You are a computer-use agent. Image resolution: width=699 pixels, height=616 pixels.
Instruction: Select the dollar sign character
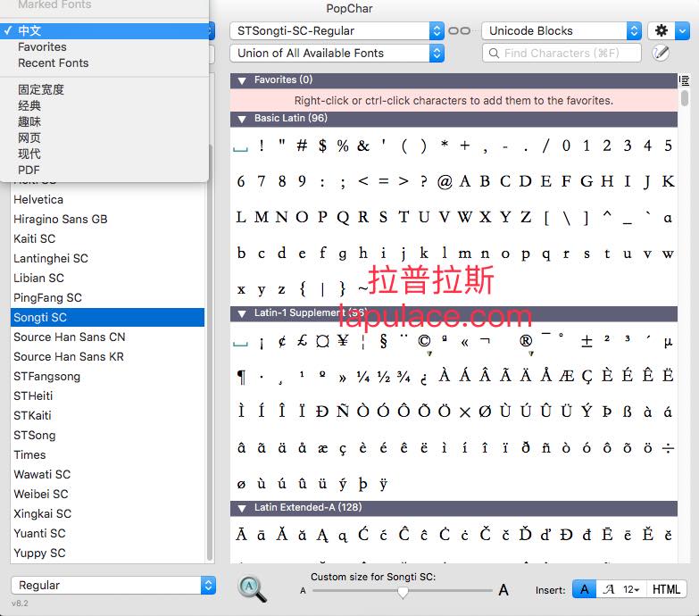tap(322, 146)
